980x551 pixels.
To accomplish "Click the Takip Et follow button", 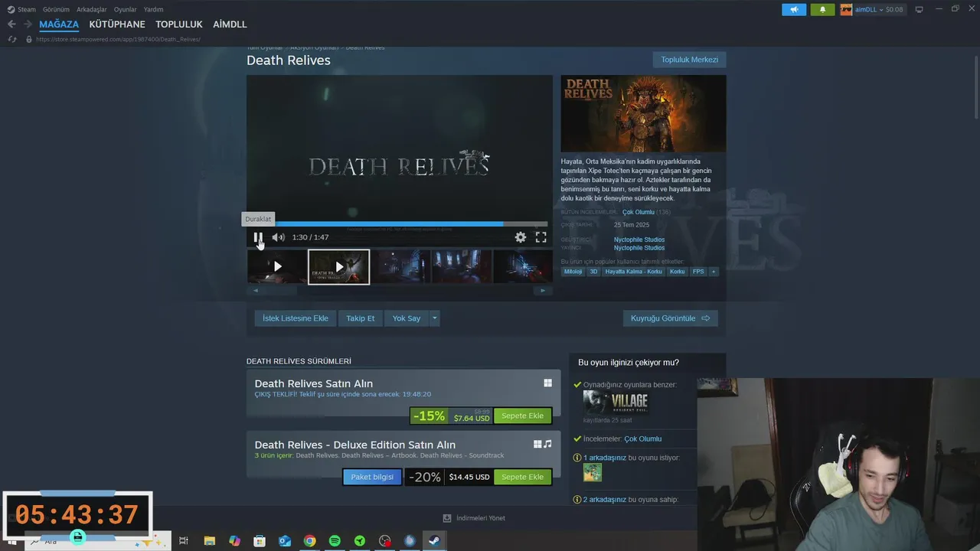I will click(361, 318).
